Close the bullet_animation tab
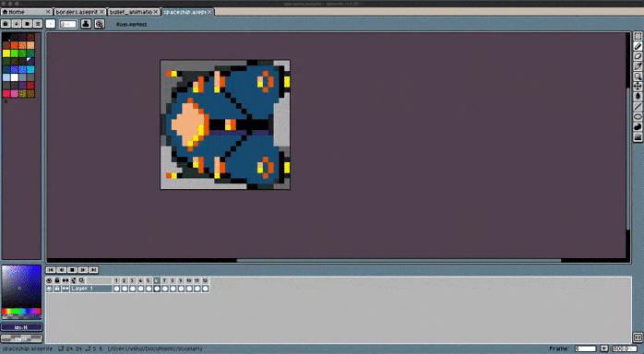Screen dimensions: 644x354 (x=156, y=12)
